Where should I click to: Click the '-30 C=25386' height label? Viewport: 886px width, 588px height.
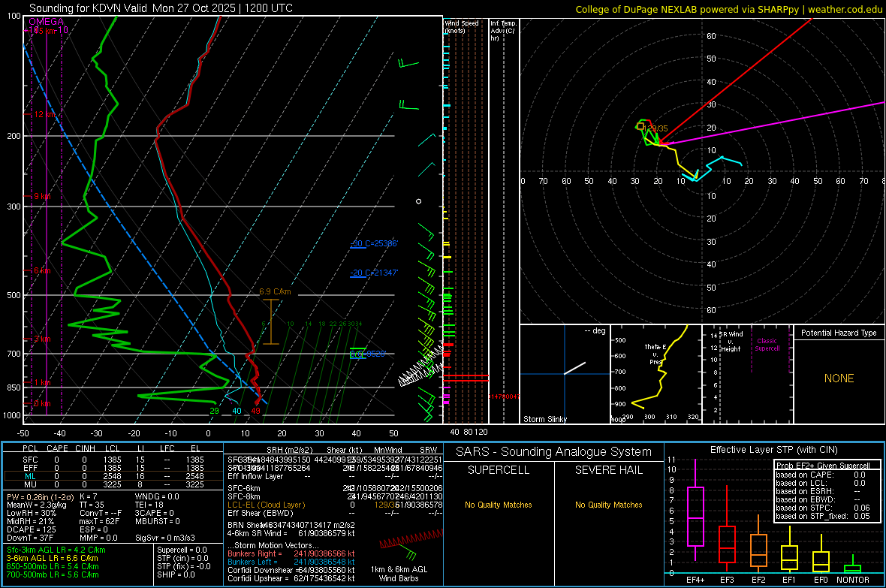(374, 243)
